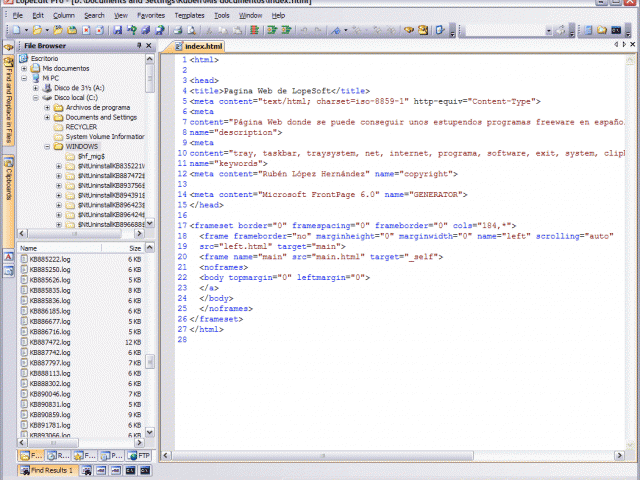Open the Templates menu
This screenshot has width=640, height=480.
coord(189,16)
